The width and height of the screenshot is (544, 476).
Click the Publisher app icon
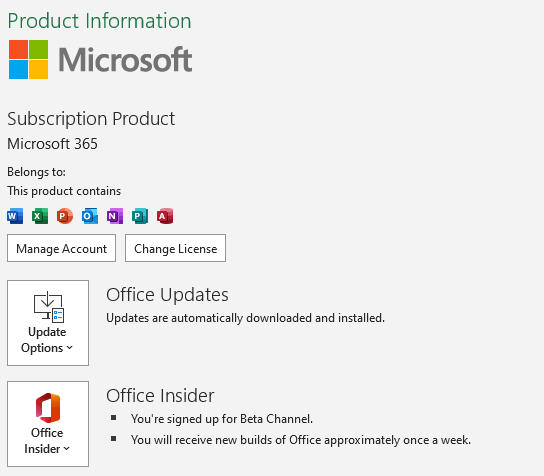click(140, 216)
